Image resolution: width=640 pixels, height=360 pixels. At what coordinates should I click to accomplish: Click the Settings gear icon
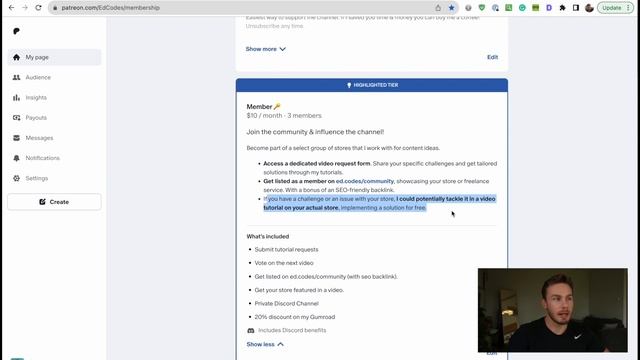tap(16, 178)
